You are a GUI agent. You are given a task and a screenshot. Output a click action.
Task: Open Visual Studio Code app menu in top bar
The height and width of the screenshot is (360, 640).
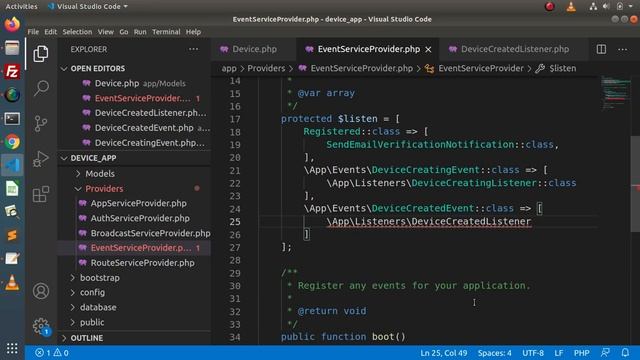click(88, 6)
